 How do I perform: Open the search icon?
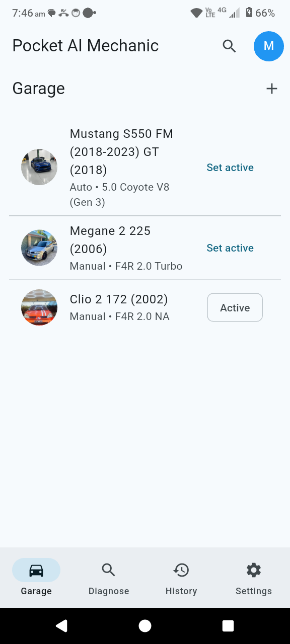click(x=229, y=46)
